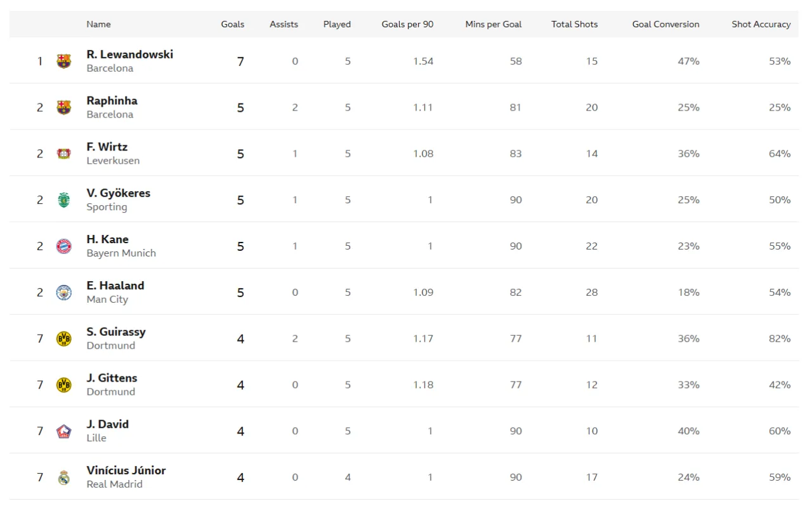Click the Sporting crest beside V. Gyökeres
This screenshot has height=506, width=812.
[64, 200]
